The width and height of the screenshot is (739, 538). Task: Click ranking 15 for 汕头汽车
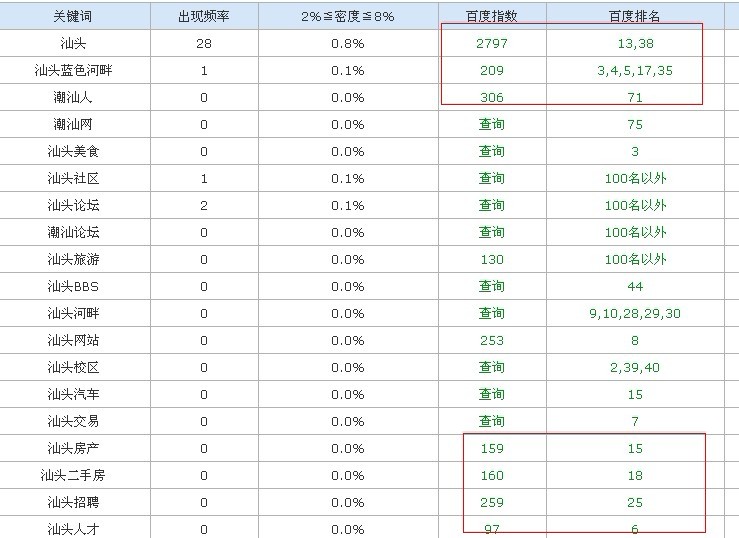(635, 394)
